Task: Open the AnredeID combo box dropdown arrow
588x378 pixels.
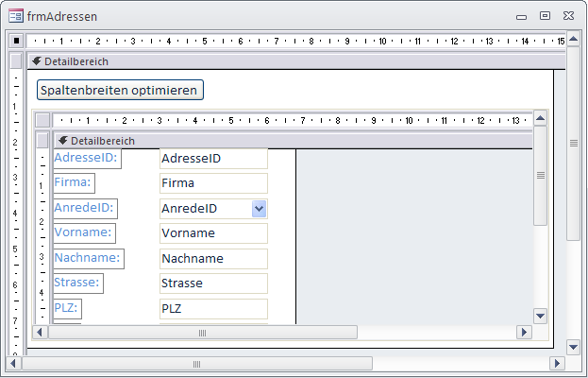Action: (260, 209)
